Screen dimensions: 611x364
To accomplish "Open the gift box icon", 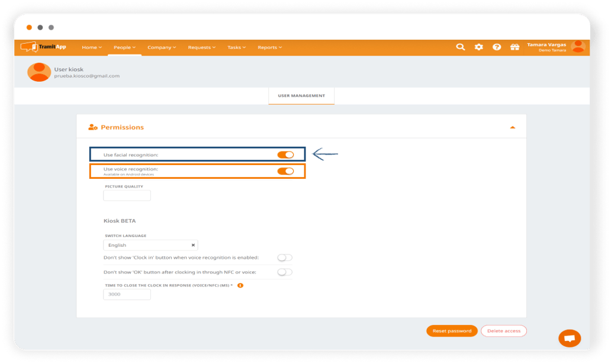I will pyautogui.click(x=514, y=47).
